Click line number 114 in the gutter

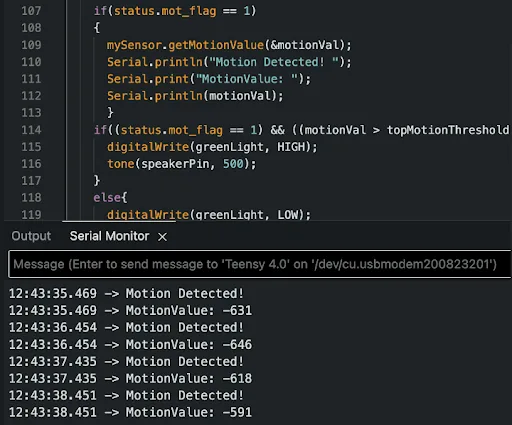[31, 130]
